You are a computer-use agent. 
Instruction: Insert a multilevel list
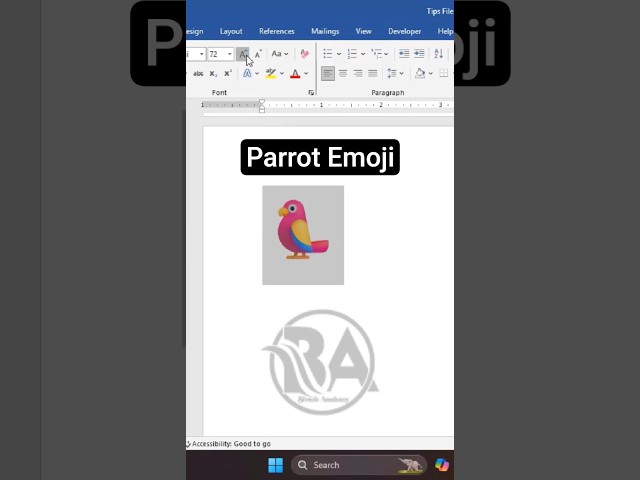376,54
